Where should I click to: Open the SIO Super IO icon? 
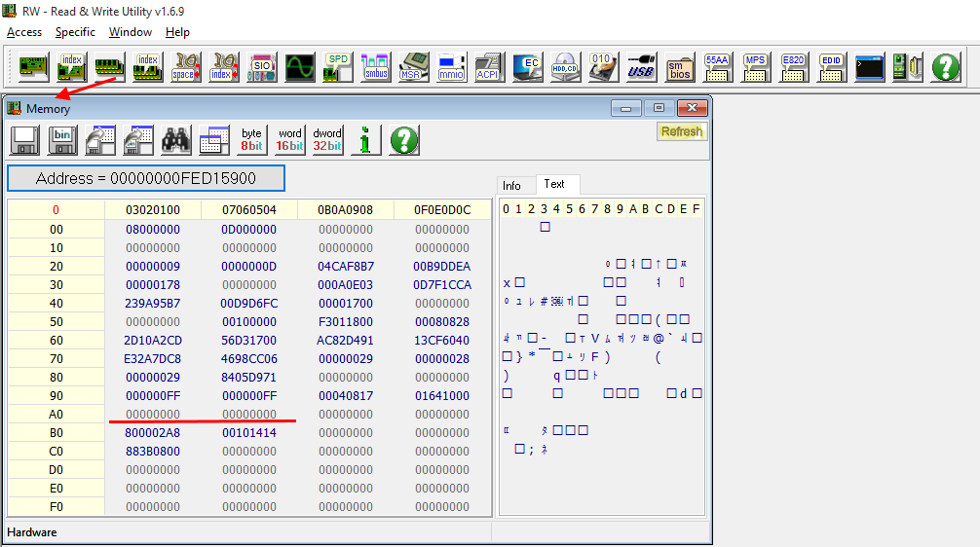pyautogui.click(x=262, y=67)
